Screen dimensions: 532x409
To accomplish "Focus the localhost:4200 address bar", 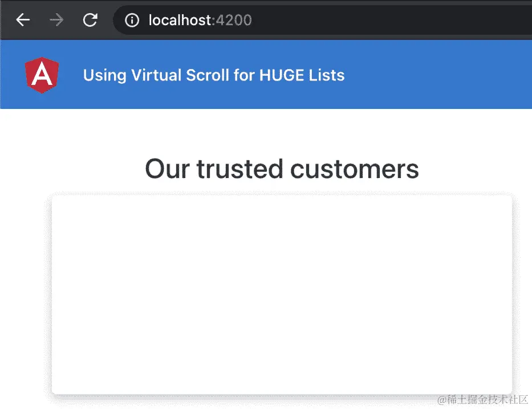I will tap(322, 20).
